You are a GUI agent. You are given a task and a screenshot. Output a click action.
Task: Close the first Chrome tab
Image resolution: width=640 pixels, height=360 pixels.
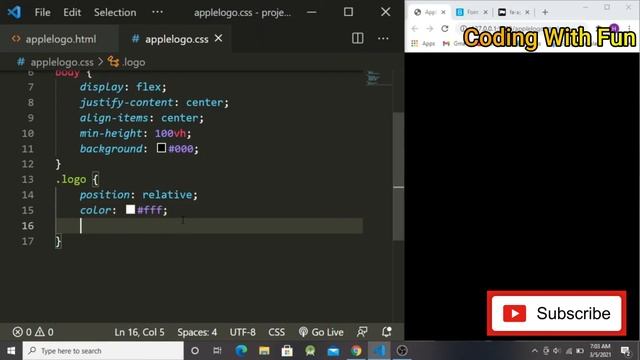[x=443, y=12]
